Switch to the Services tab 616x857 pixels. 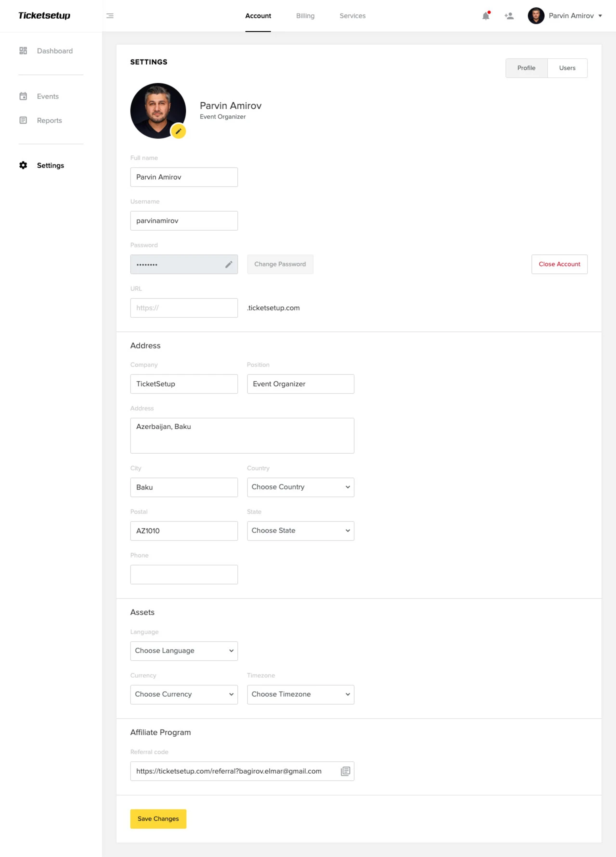(x=353, y=16)
